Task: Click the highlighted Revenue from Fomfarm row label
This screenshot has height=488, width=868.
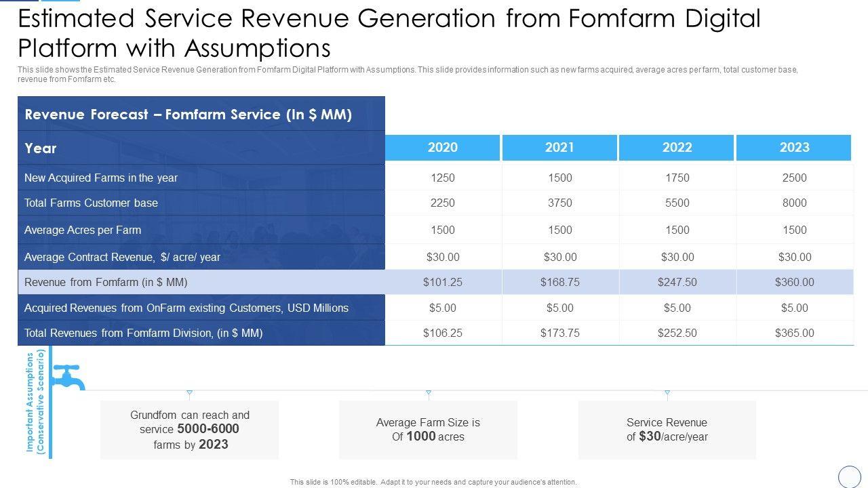Action: click(x=106, y=282)
